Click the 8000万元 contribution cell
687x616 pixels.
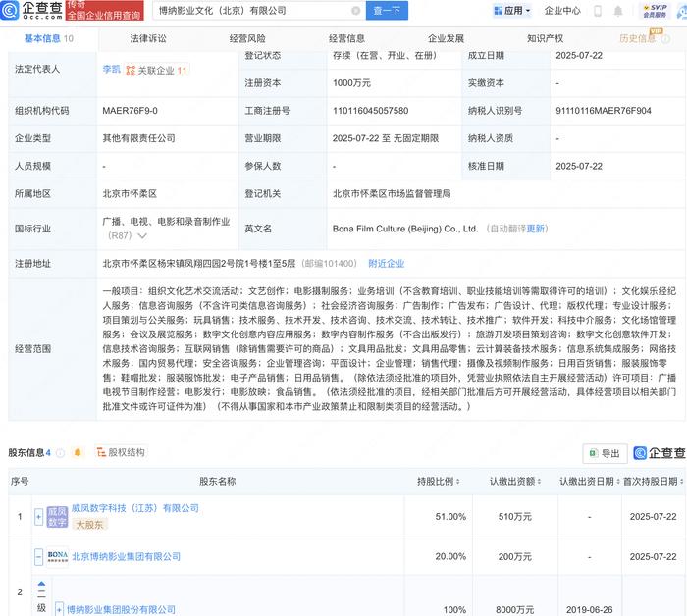515,610
